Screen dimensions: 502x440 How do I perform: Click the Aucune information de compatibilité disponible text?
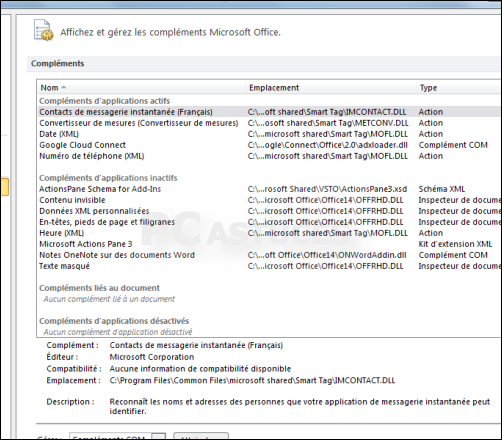200,369
